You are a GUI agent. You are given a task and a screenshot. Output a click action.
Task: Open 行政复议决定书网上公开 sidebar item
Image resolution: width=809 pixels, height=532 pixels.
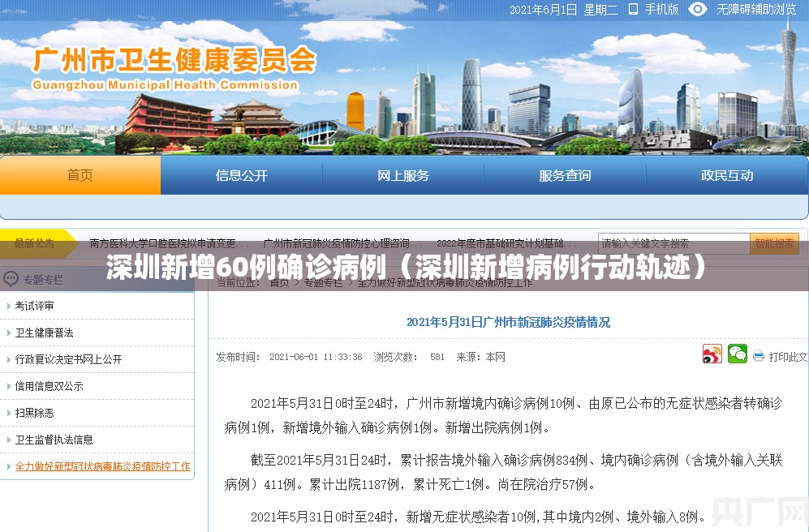pos(69,359)
